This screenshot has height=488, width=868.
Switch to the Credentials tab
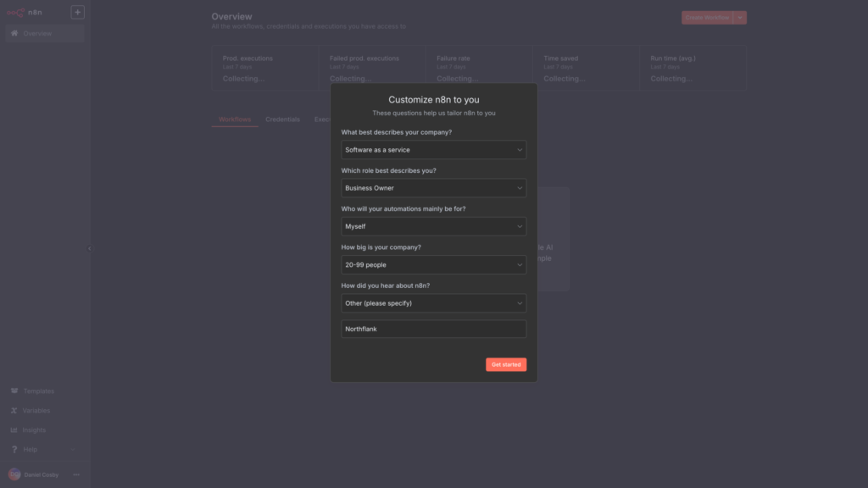pos(282,119)
